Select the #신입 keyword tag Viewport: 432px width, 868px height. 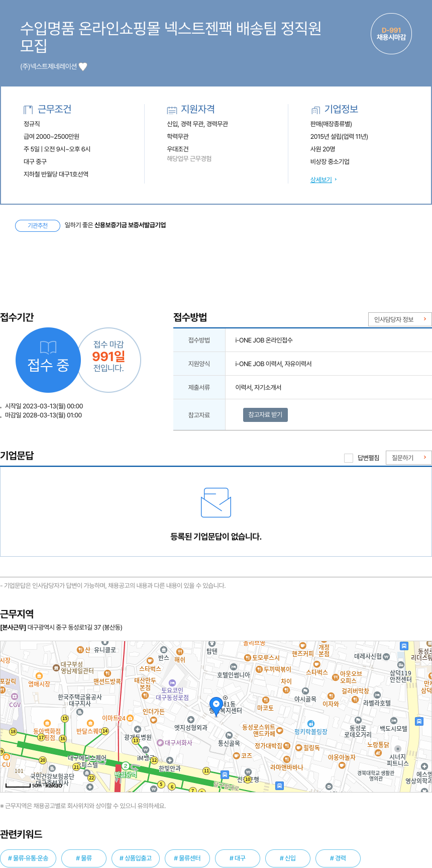tap(288, 858)
